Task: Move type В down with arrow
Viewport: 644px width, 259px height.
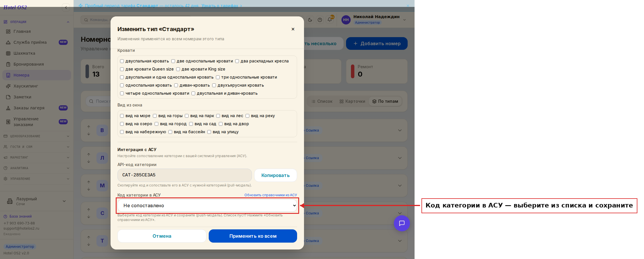Action: 89,134
